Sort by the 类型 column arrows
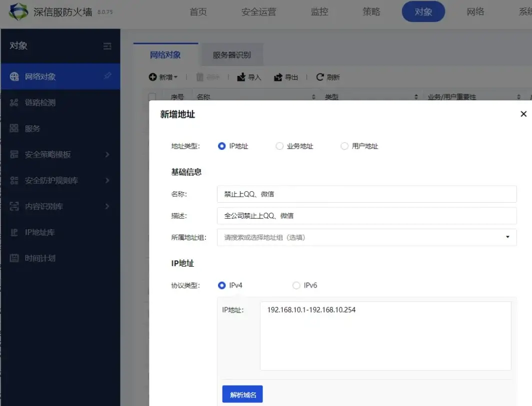The width and height of the screenshot is (532, 406). (x=416, y=97)
